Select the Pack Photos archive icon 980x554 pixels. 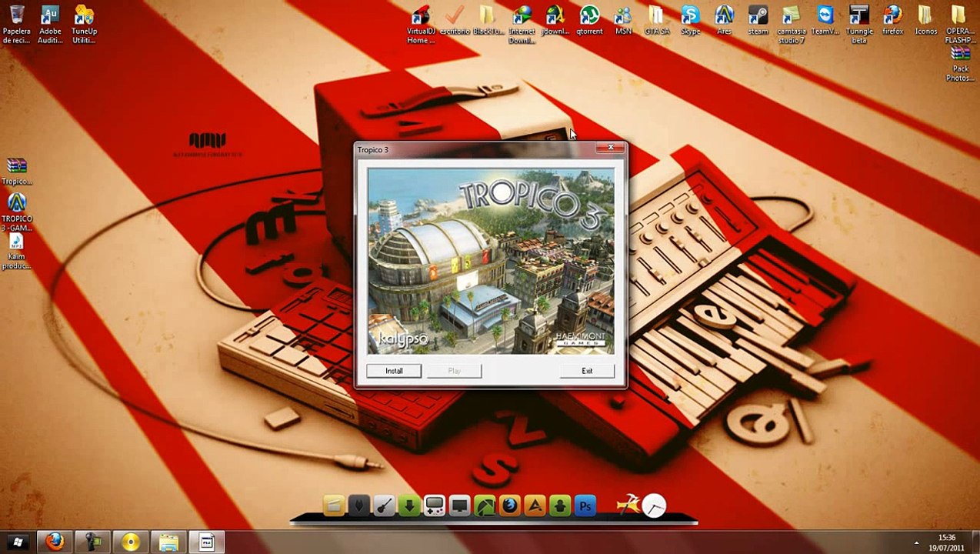pyautogui.click(x=960, y=64)
